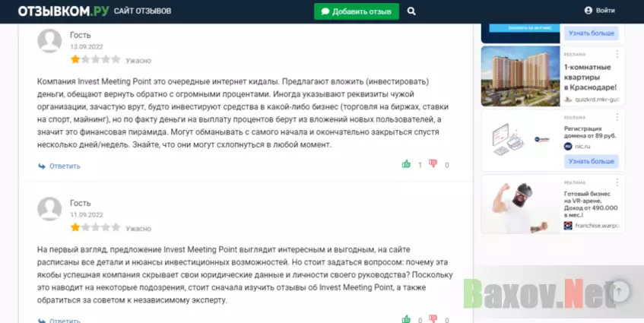This screenshot has height=323, width=644.
Task: Click the date 11.09.2022
Action: pyautogui.click(x=86, y=214)
